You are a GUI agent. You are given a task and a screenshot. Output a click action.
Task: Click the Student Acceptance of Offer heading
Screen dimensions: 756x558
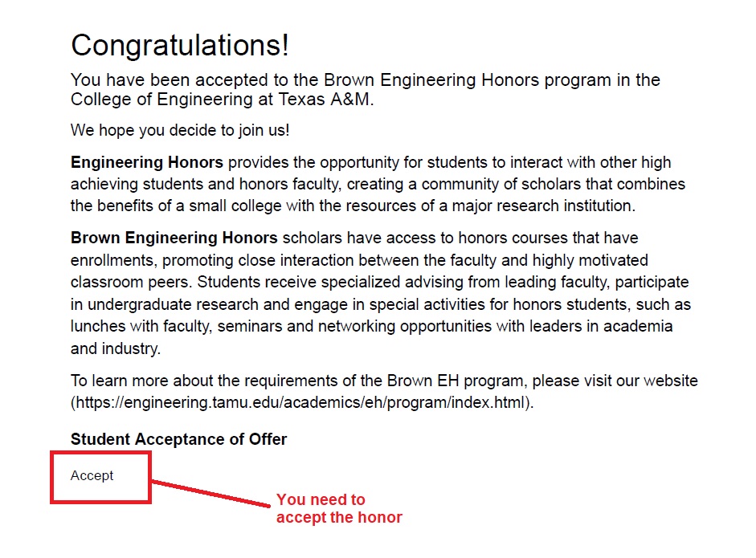coord(178,439)
